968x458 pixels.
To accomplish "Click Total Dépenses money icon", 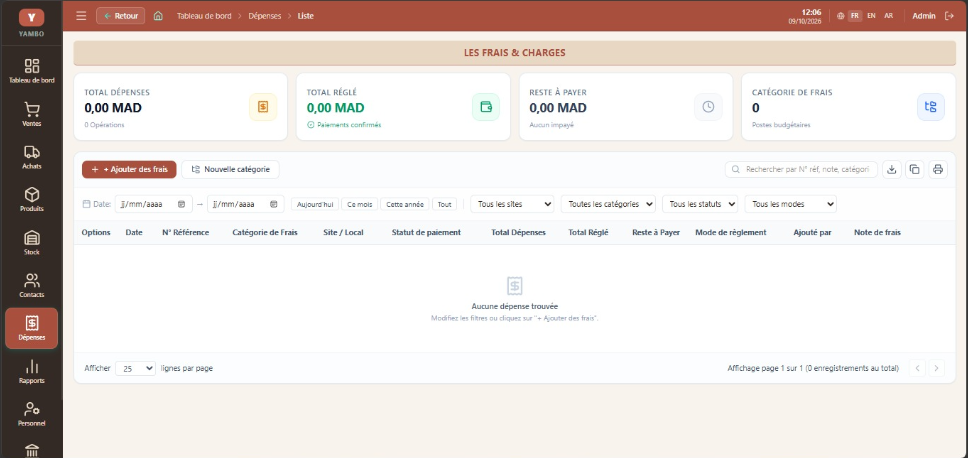I will (x=263, y=107).
